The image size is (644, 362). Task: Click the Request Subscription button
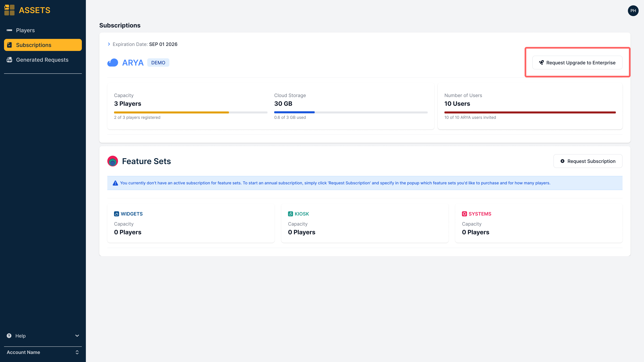click(588, 161)
